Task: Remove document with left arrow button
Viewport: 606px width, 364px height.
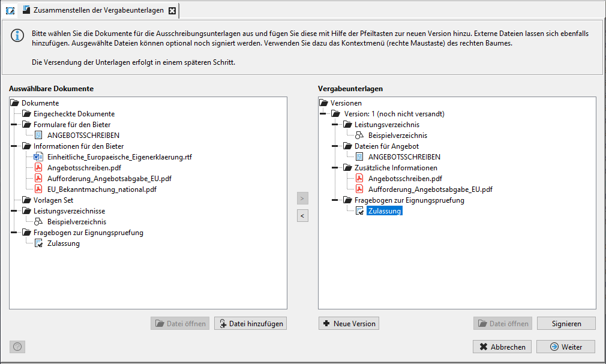Action: (302, 216)
